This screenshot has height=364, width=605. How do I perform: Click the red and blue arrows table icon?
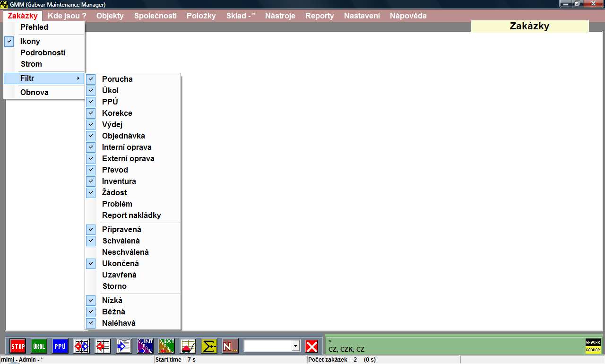(x=82, y=346)
